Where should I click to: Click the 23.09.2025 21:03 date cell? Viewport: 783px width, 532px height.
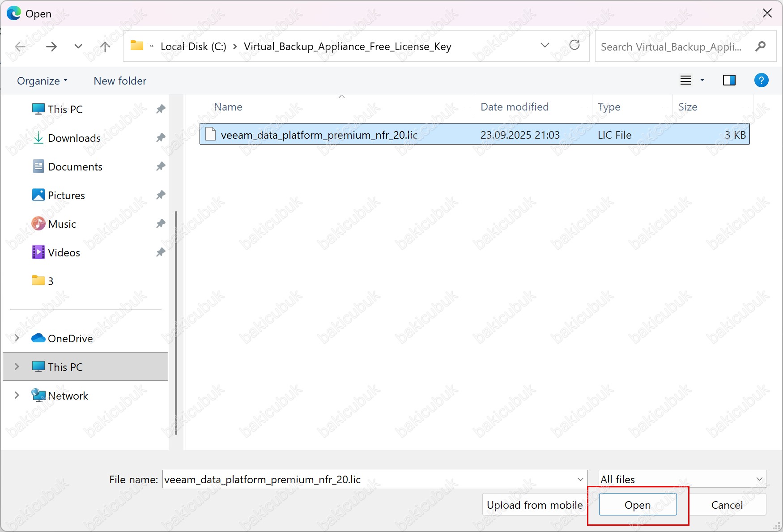(x=520, y=135)
